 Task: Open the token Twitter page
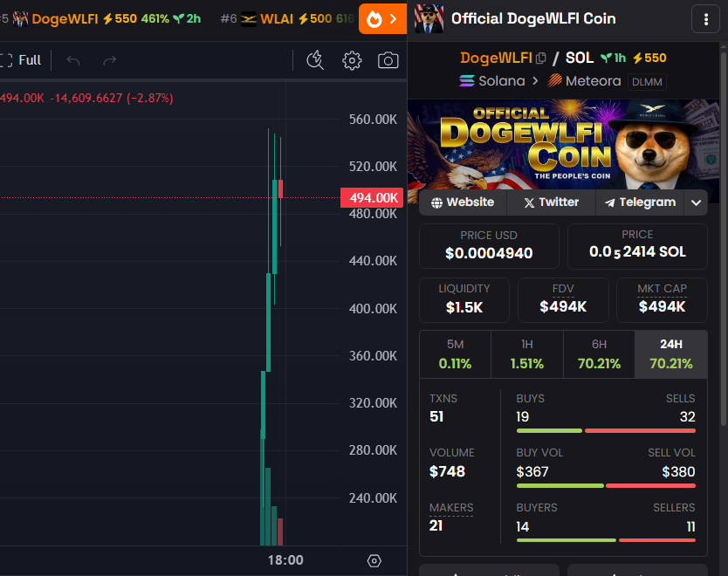pos(551,202)
